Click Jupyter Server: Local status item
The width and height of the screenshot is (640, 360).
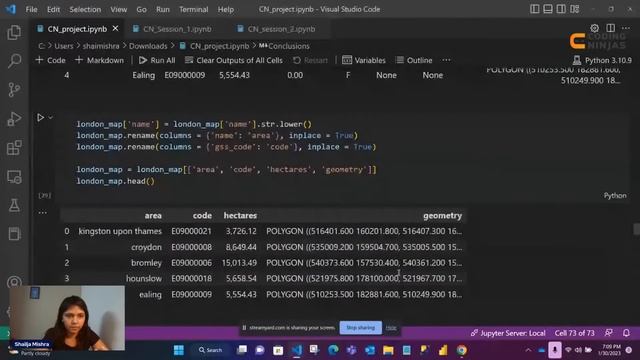tap(508, 333)
